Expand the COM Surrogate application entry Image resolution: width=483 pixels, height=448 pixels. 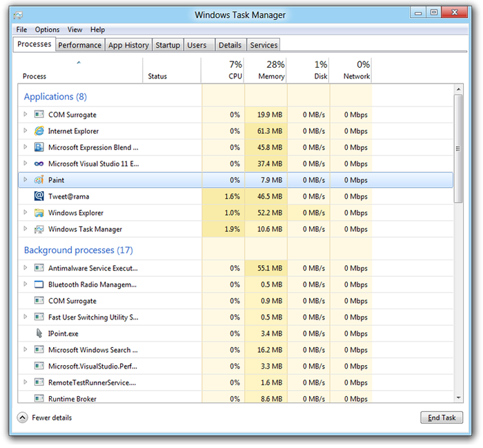[26, 115]
